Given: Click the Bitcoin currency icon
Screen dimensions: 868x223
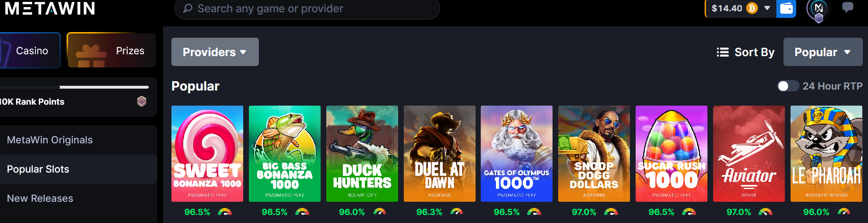Looking at the screenshot, I should click(x=752, y=8).
